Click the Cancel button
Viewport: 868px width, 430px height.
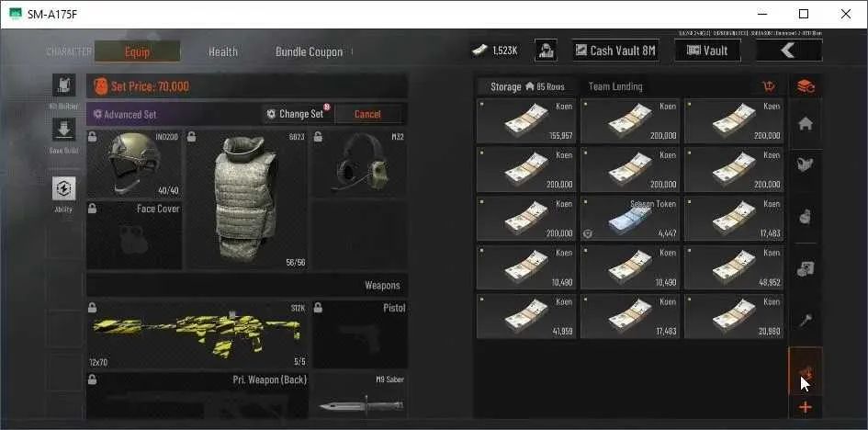(x=367, y=114)
